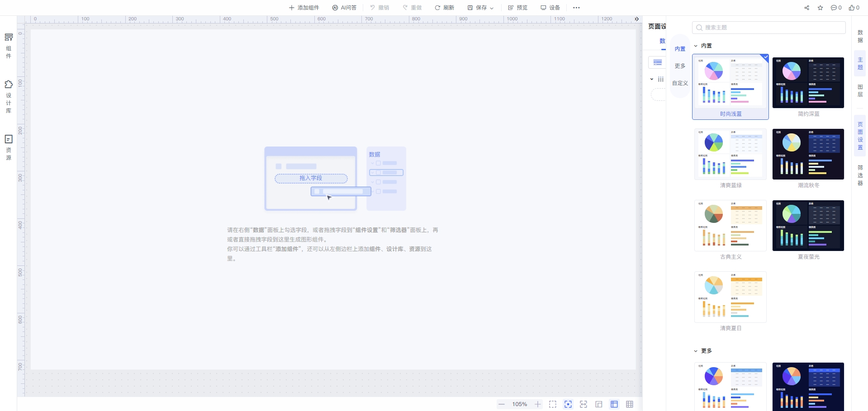The height and width of the screenshot is (411, 868).
Task: Click the Save (保存) button
Action: [x=477, y=8]
